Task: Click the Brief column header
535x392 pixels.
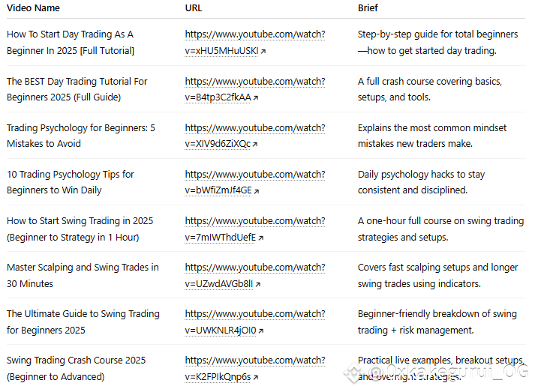Action: click(368, 7)
